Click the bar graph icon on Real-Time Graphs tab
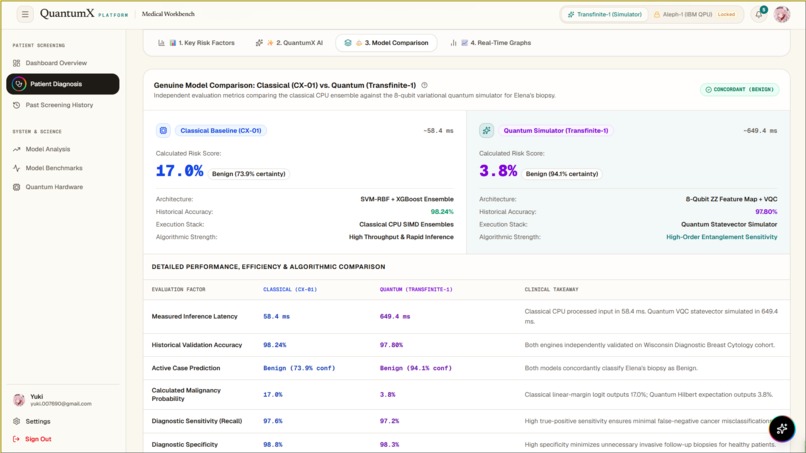The height and width of the screenshot is (453, 806). tap(453, 43)
